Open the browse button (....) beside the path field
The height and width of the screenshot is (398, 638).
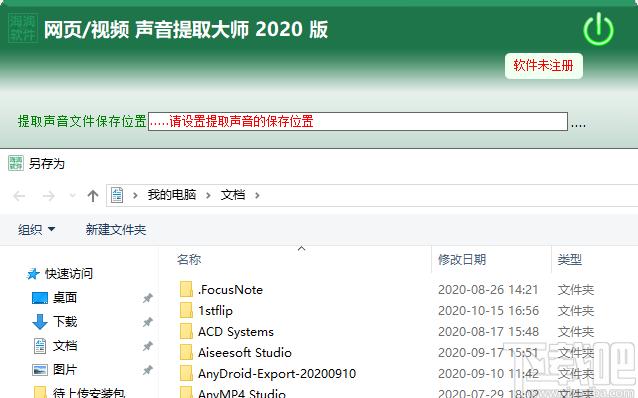click(578, 125)
